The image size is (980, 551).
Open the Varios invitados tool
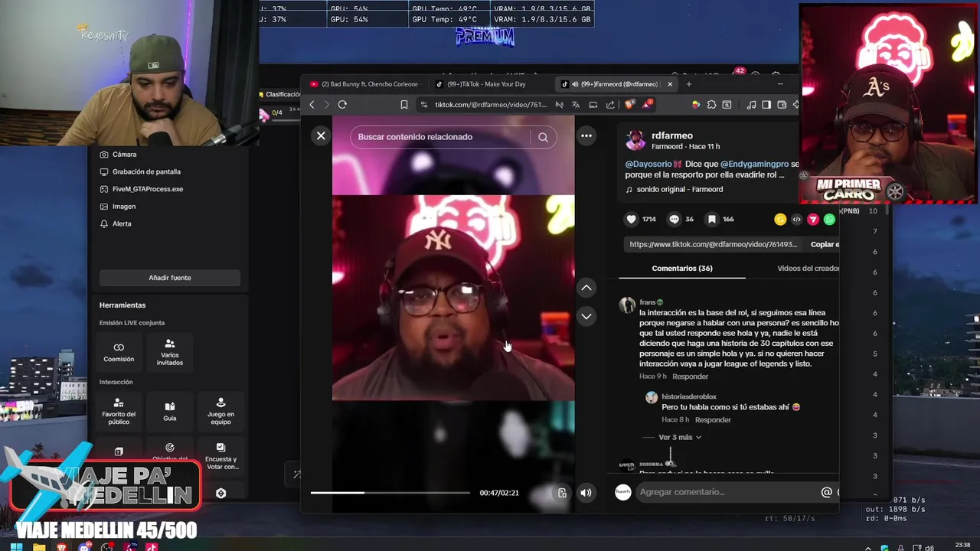pyautogui.click(x=170, y=353)
